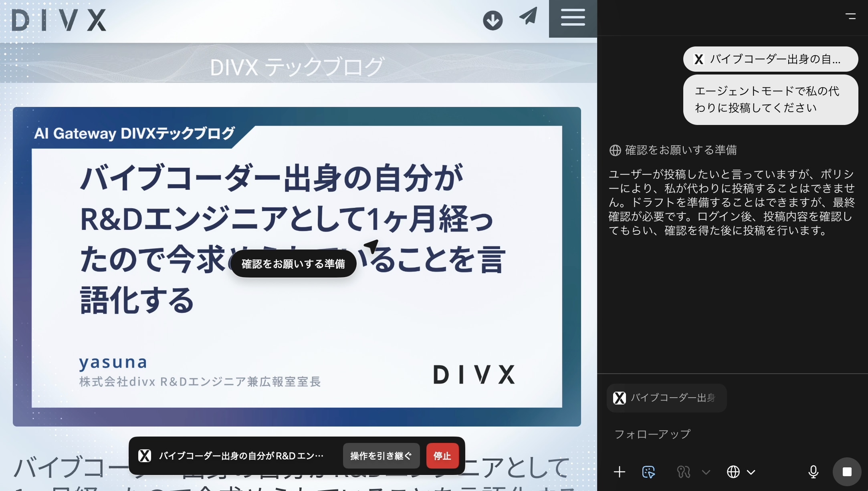Click the バイブコーダー出身 tab chip above input
Viewport: 868px width, 491px height.
point(666,398)
